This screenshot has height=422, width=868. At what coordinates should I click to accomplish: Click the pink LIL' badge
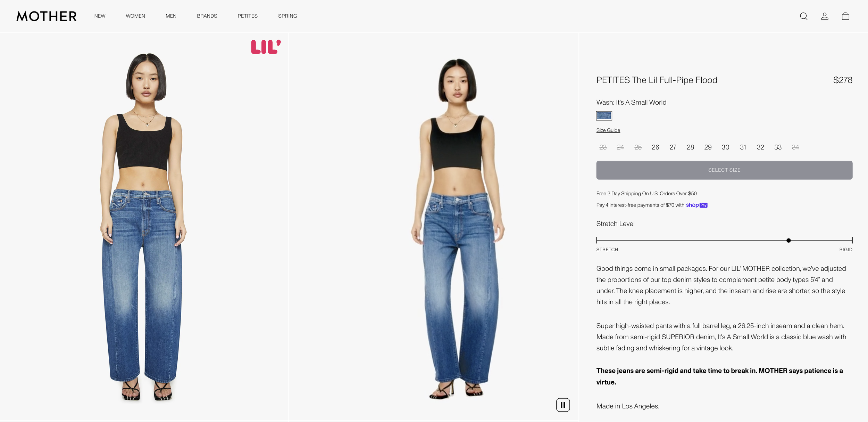pos(266,47)
